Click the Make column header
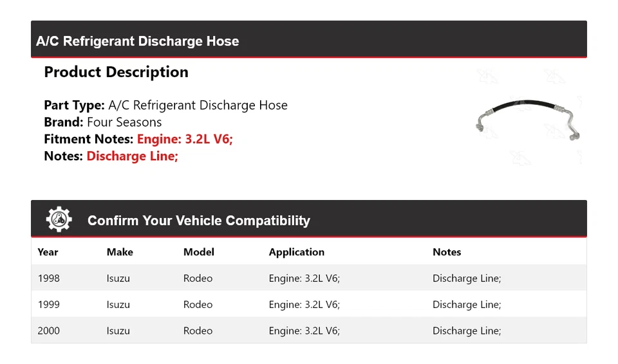618x364 pixels. pyautogui.click(x=120, y=252)
